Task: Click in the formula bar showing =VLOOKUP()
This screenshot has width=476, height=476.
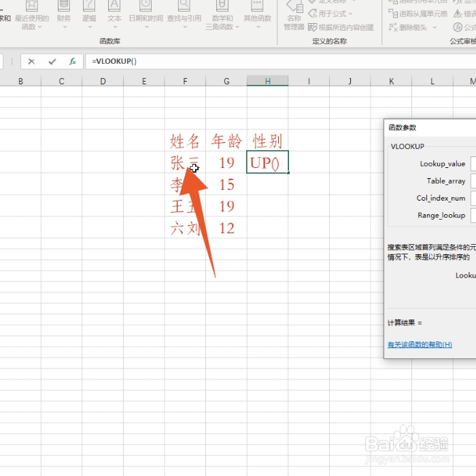Action: point(280,62)
